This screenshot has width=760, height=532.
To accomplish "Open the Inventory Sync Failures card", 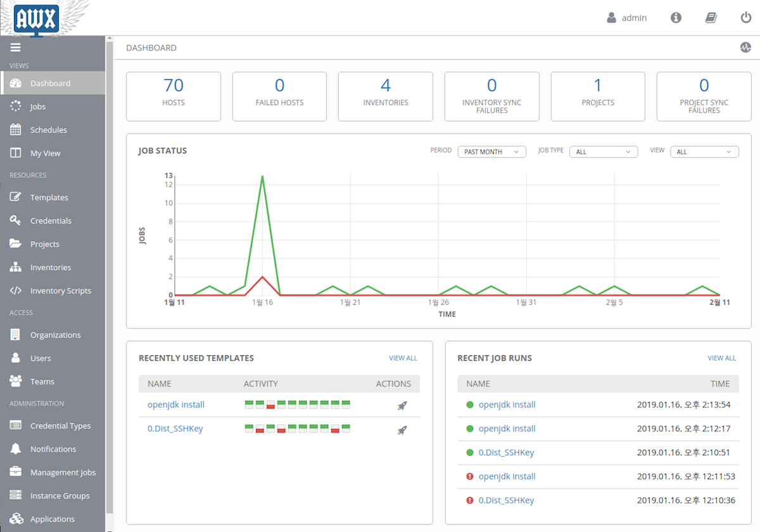I will click(492, 96).
